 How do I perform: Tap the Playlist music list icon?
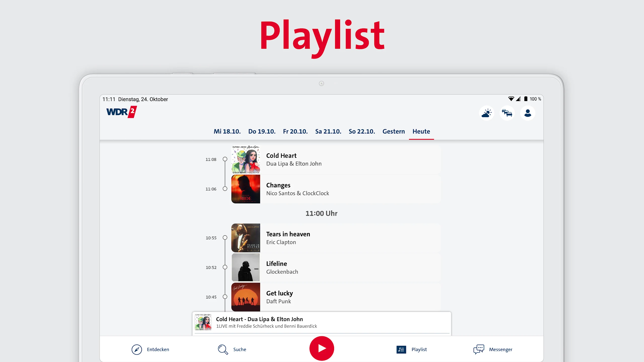[x=401, y=349]
